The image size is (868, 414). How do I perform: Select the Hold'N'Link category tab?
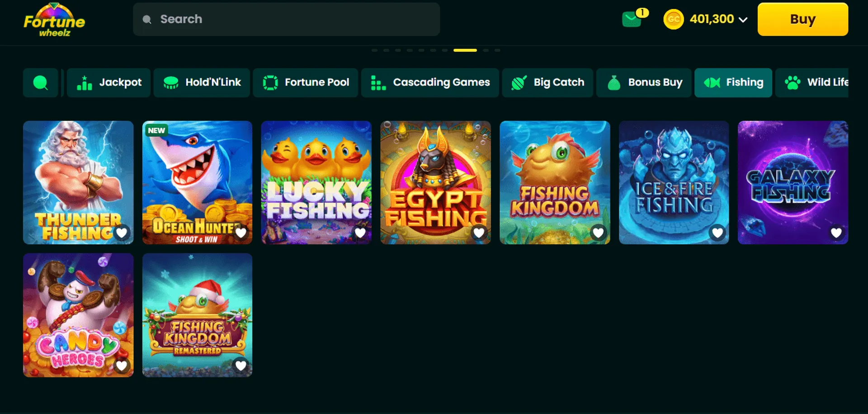pos(202,82)
